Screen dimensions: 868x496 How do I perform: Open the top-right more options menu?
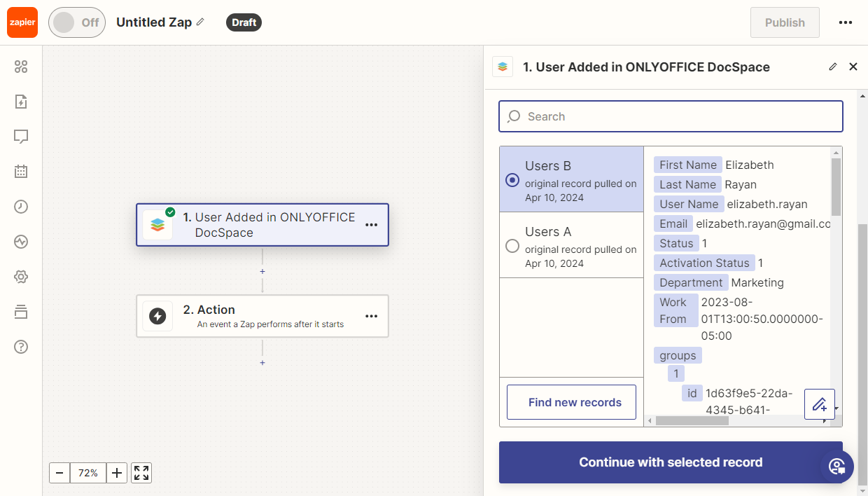(x=845, y=22)
